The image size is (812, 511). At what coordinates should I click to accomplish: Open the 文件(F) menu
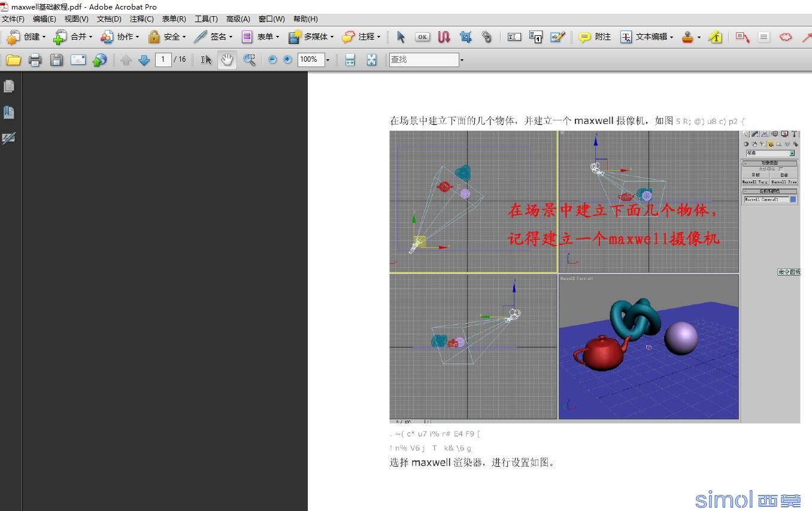point(13,19)
